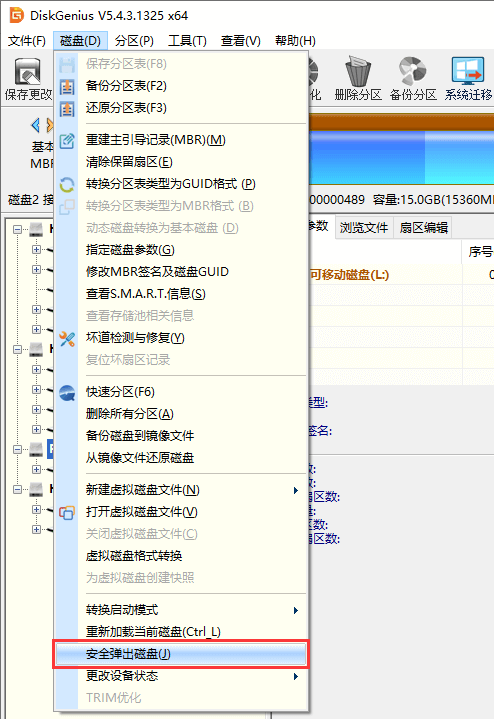
Task: Click the 序号 column header
Action: click(480, 252)
